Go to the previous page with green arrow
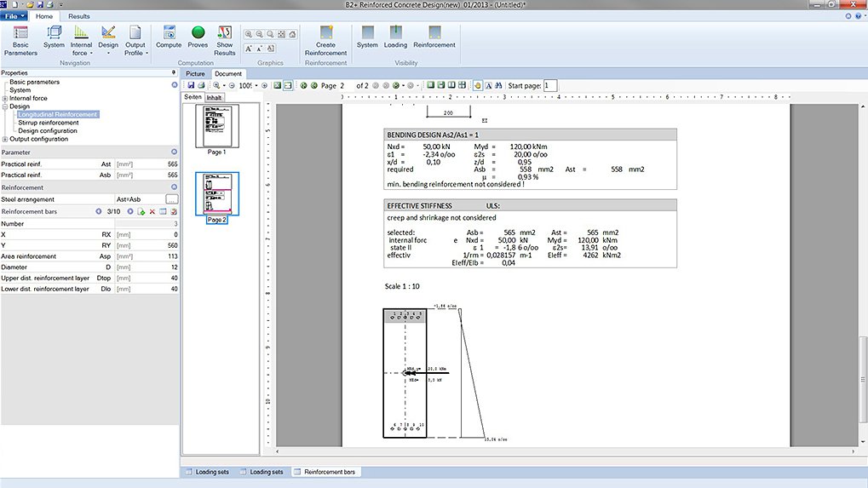 pos(313,86)
